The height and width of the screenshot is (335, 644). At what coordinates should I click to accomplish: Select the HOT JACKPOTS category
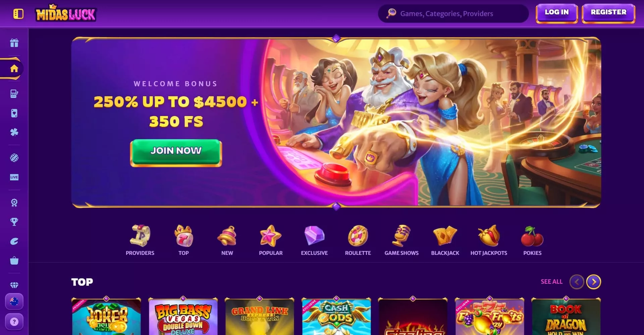click(x=489, y=240)
